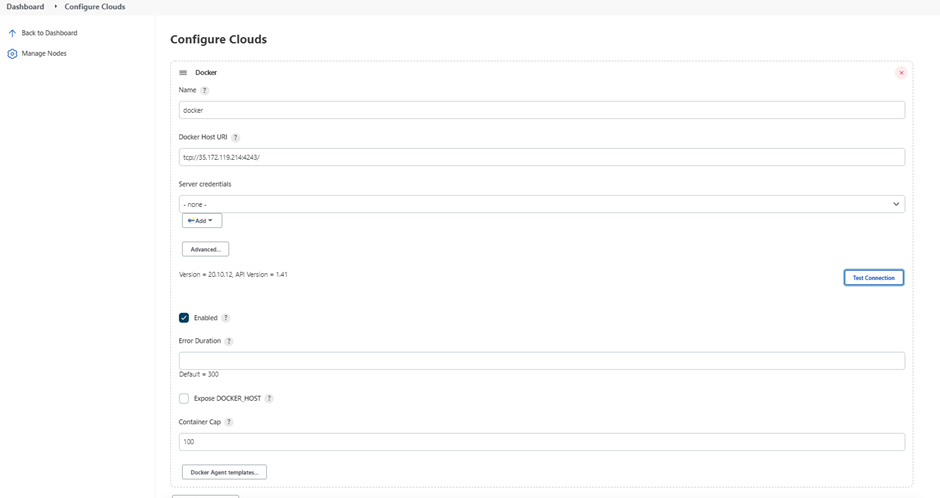940x498 pixels.
Task: Expand the Docker Agent templates section
Action: (224, 472)
